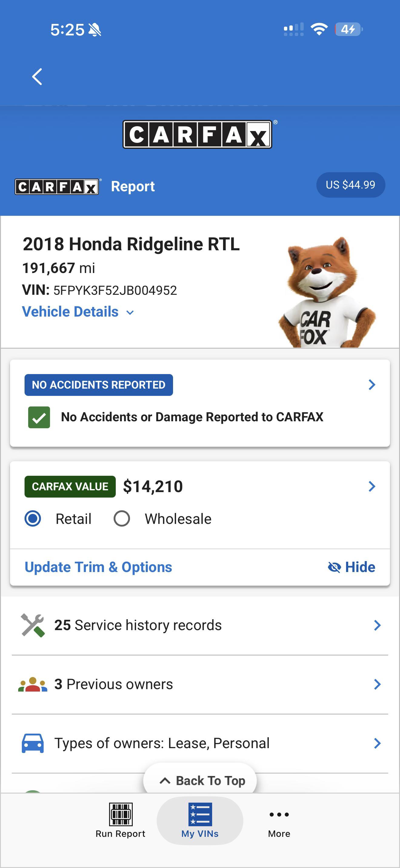Open Update Trim & Options
The width and height of the screenshot is (400, 868).
[98, 567]
